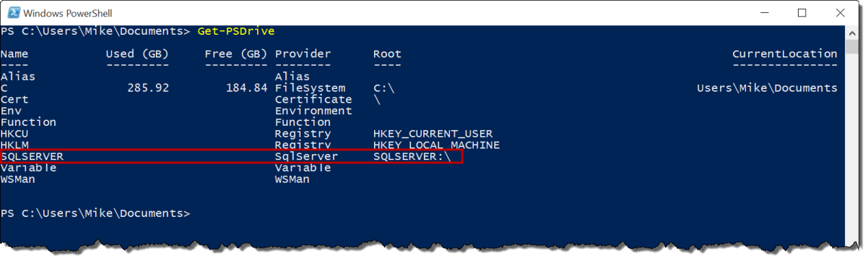Click the SQLSERVER:\ root value
Screen dimensions: 868x264
412,156
